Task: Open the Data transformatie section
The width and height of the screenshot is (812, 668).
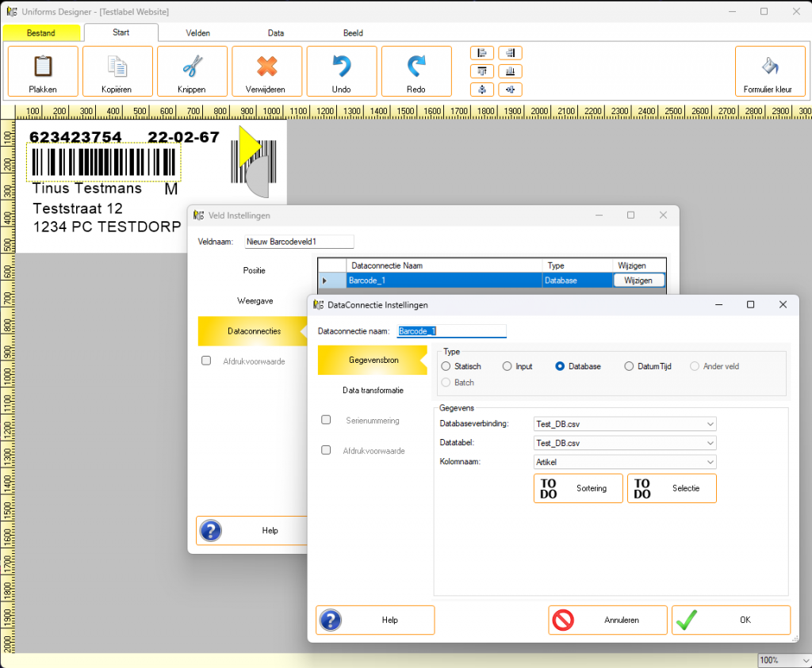Action: point(373,391)
